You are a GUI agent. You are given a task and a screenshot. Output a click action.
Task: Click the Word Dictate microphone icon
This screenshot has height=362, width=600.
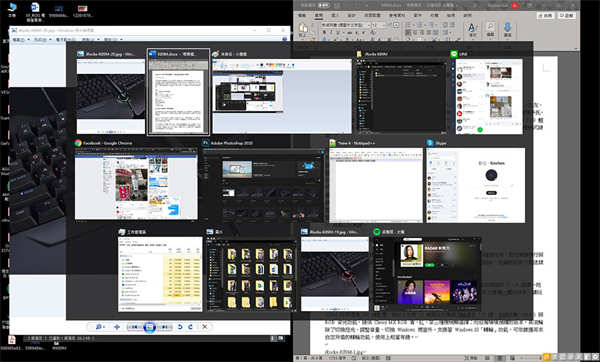point(508,29)
